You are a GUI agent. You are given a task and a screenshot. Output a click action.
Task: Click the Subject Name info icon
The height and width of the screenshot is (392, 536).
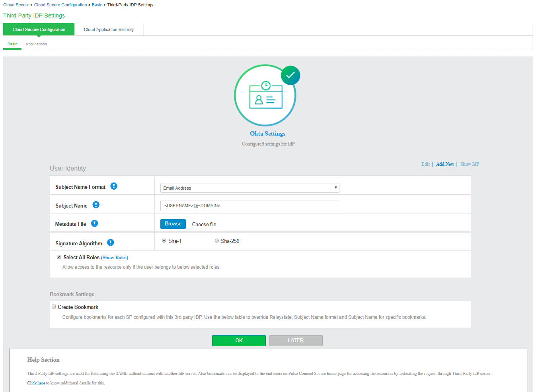tap(96, 205)
